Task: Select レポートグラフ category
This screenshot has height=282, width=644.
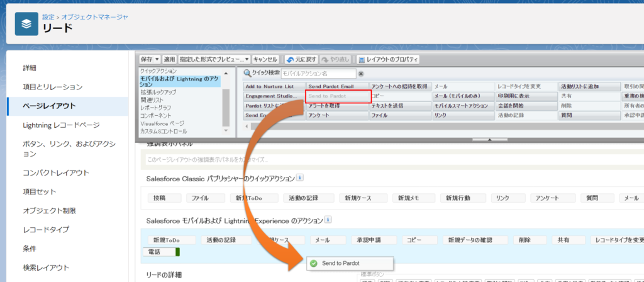Action: click(x=155, y=108)
